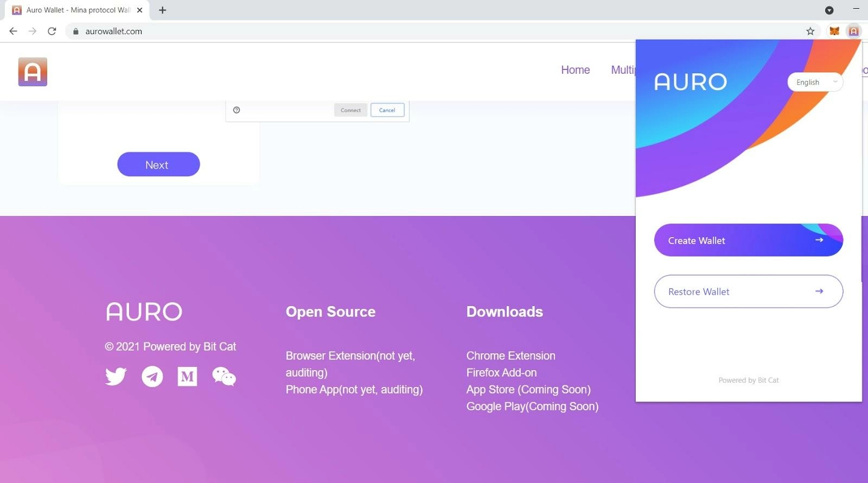This screenshot has height=483, width=868.
Task: Open the Chrome Extension download link
Action: 510,356
